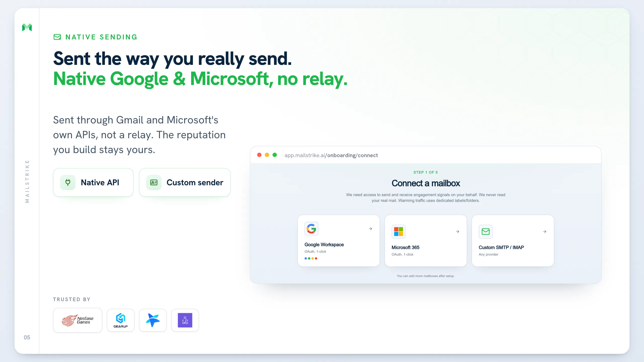The image size is (644, 362).
Task: Click the red close dot of the browser window
Action: pos(259,155)
